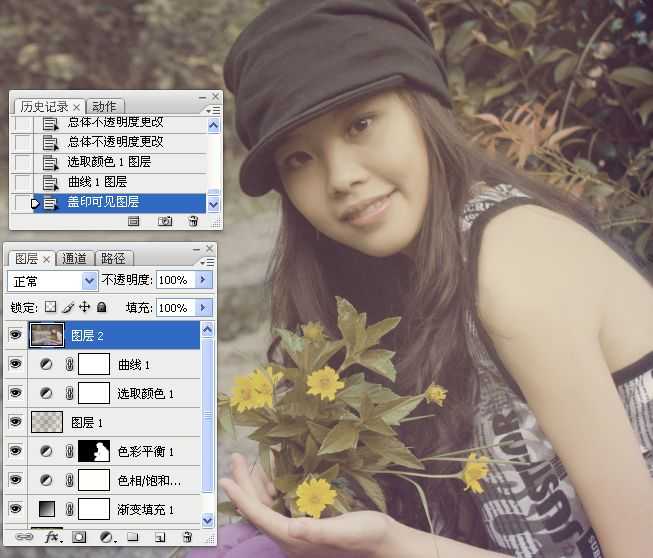653x558 pixels.
Task: Open History panel flyout menu
Action: (213, 110)
